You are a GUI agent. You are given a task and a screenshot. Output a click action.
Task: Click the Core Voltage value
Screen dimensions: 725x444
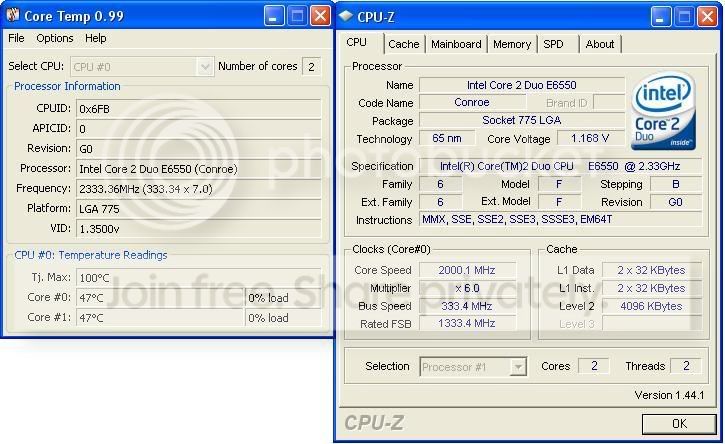(x=590, y=138)
